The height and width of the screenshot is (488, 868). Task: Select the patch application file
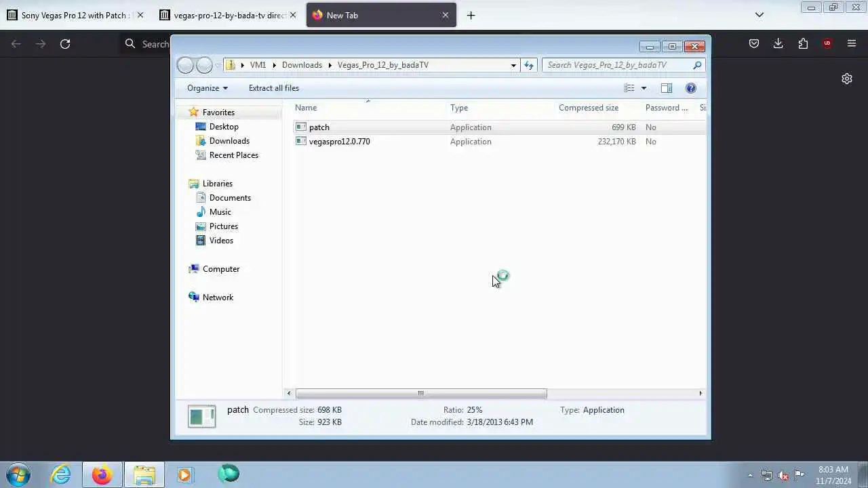click(319, 127)
